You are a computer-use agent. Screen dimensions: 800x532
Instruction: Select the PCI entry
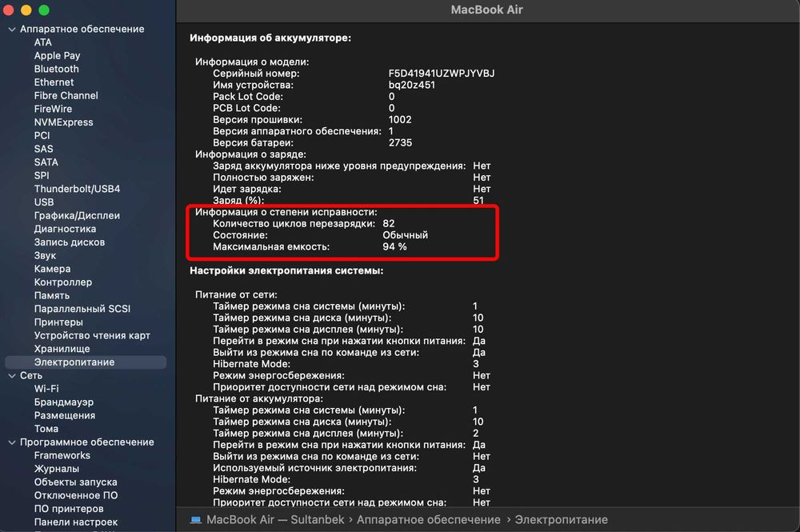point(42,136)
